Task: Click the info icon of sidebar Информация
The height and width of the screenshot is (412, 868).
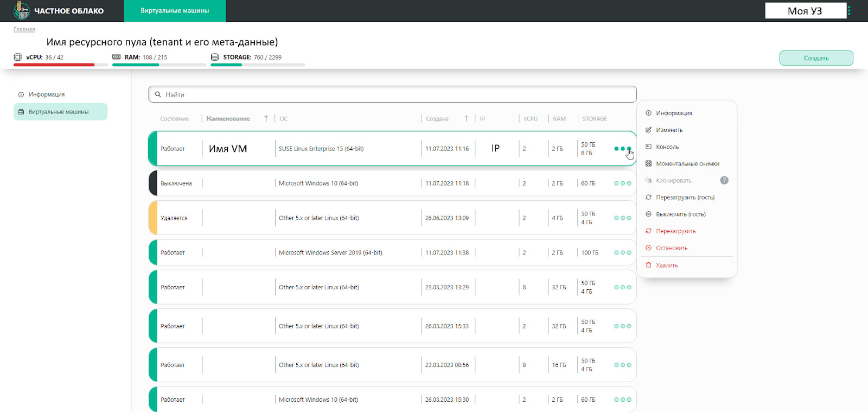Action: click(21, 94)
